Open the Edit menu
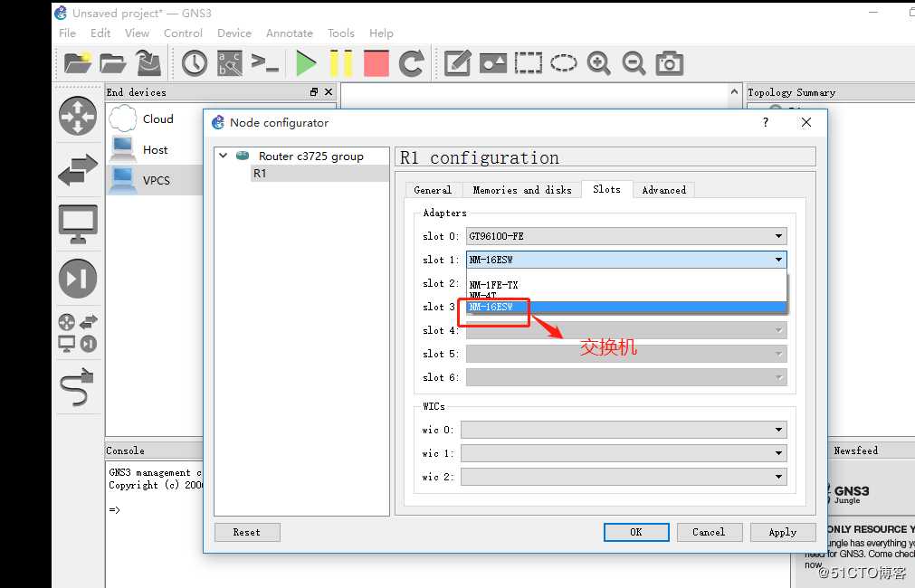915x588 pixels. click(100, 33)
